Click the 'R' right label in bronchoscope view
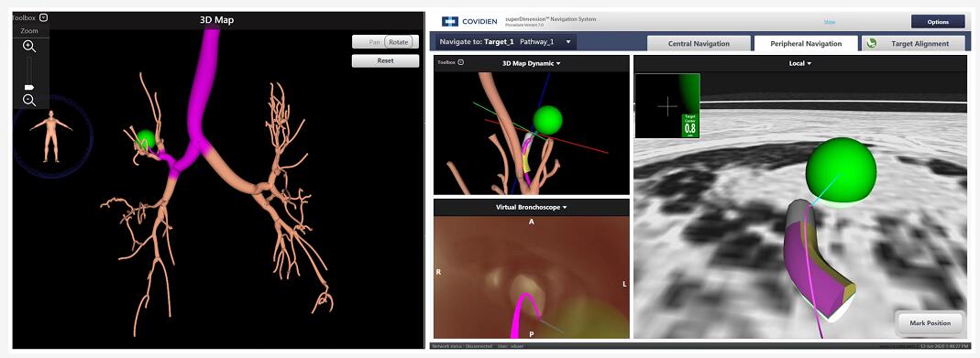980x358 pixels. tap(439, 272)
